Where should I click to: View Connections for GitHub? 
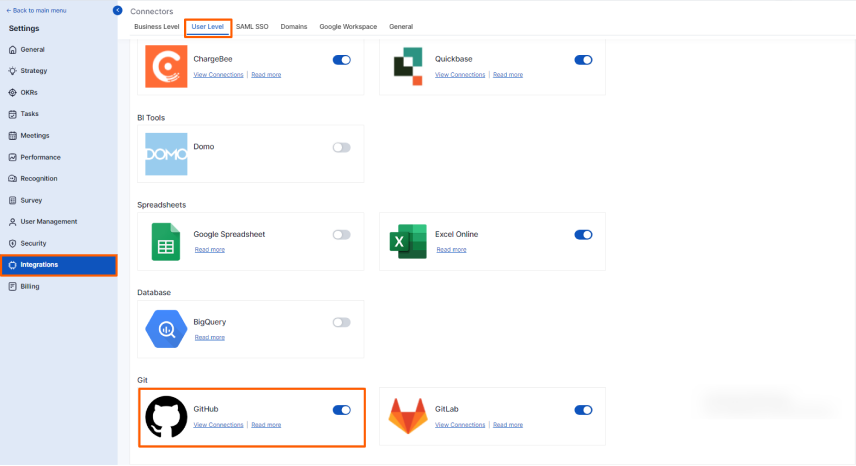218,425
